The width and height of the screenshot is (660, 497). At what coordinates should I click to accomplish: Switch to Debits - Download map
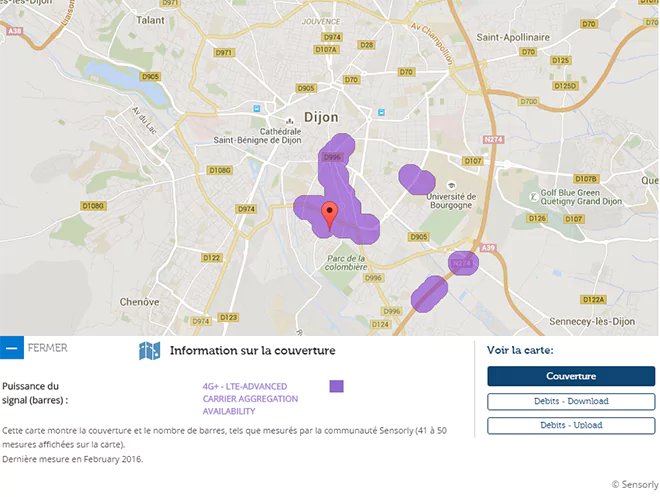(571, 401)
